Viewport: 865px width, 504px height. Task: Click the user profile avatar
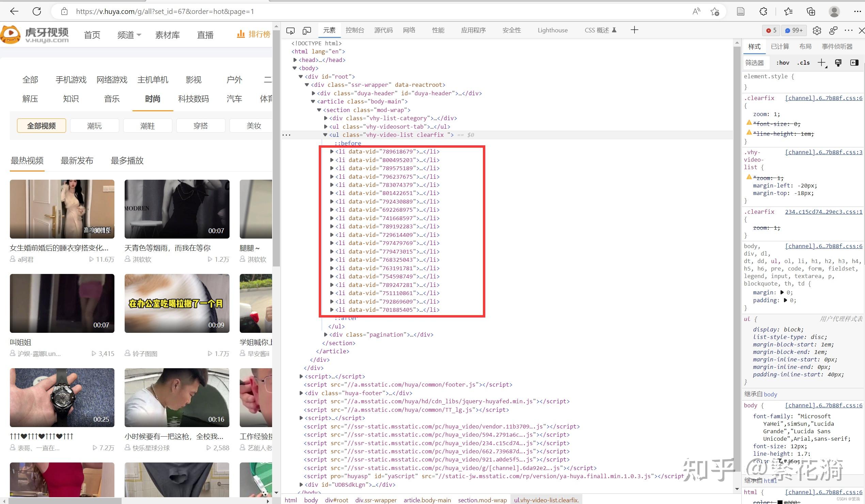click(834, 11)
